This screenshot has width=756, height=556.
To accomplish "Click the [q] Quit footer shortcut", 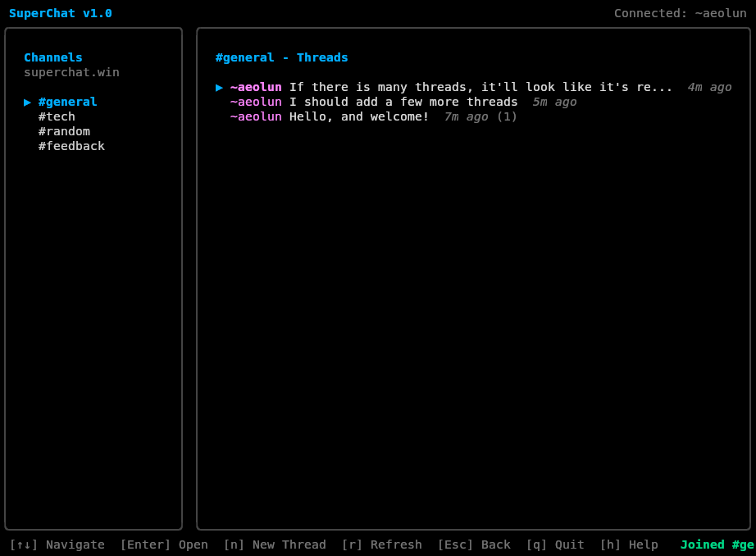I will point(555,545).
